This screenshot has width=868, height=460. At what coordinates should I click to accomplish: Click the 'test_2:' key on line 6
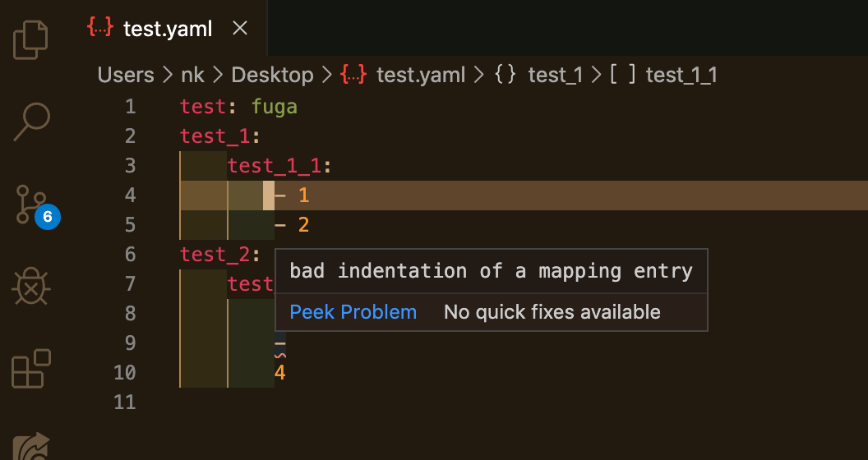click(219, 255)
